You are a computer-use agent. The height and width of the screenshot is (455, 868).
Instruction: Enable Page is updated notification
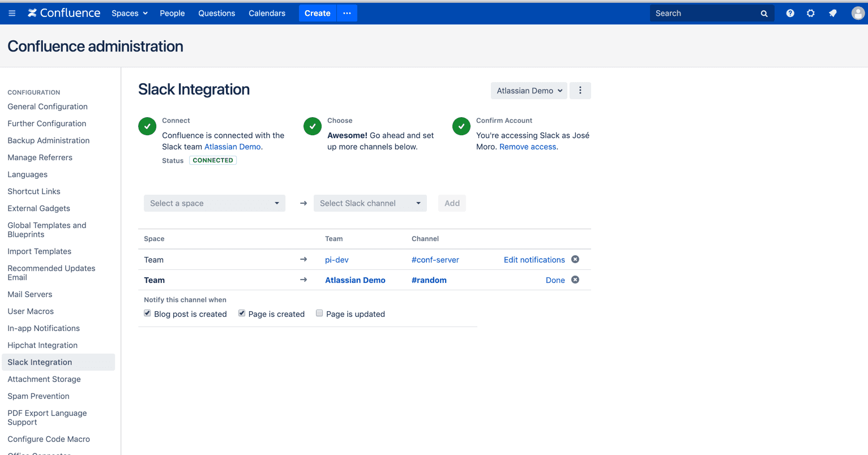click(x=319, y=313)
